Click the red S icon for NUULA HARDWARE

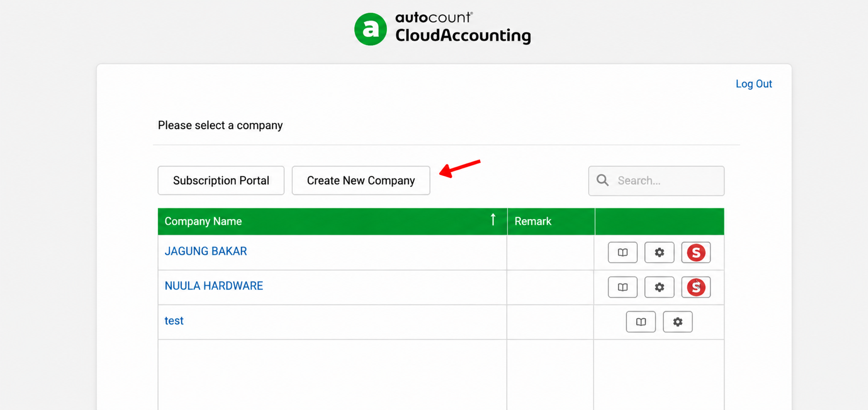tap(696, 287)
